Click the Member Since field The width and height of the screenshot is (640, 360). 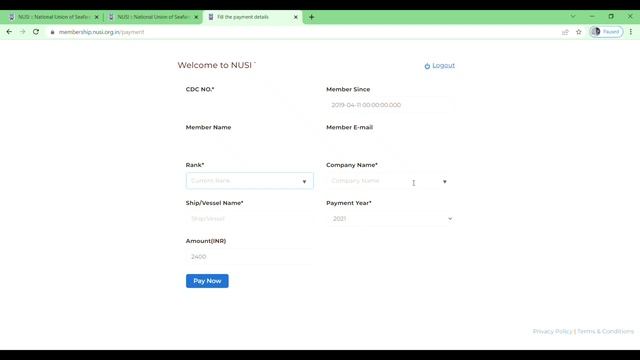tap(390, 105)
